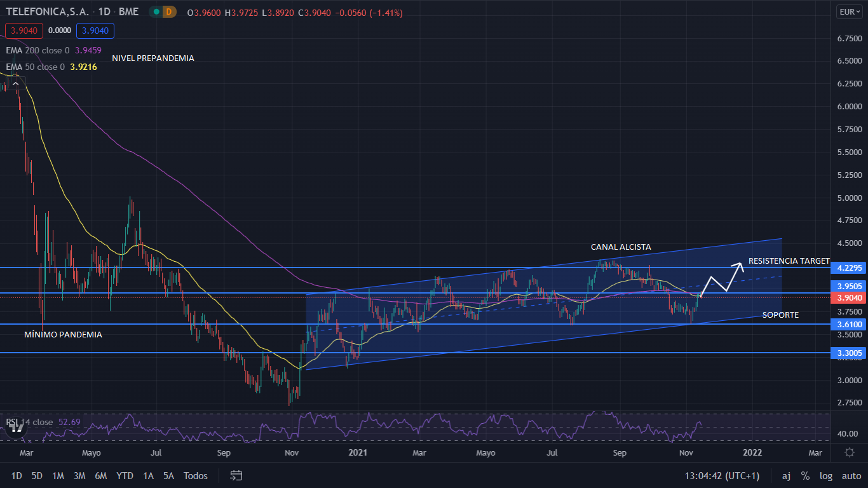Toggle the aj adjust-data option

(x=786, y=475)
